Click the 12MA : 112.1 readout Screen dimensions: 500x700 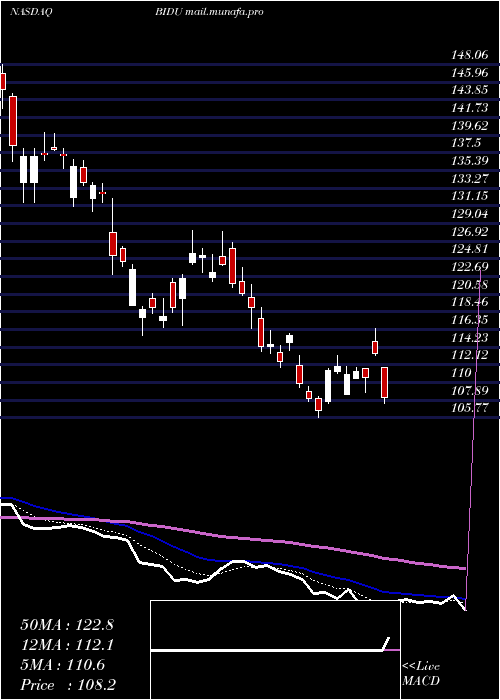pos(67,645)
